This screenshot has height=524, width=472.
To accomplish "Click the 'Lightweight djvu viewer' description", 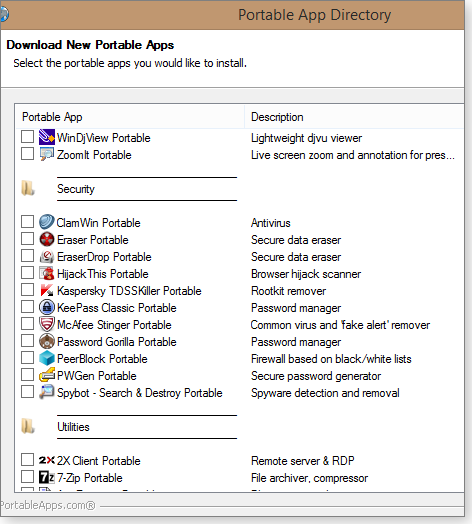I will point(307,138).
